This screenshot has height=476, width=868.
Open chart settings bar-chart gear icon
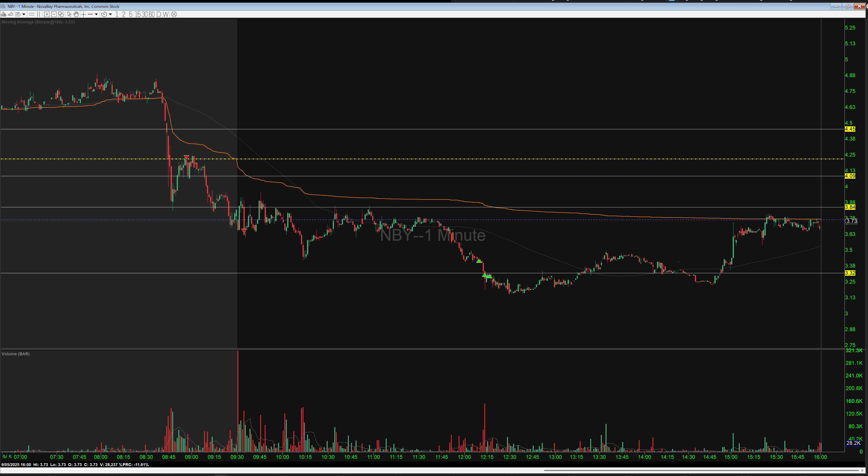[x=4, y=14]
